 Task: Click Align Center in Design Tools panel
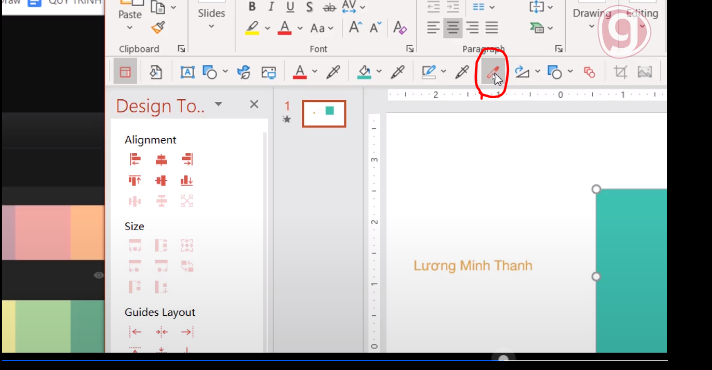pyautogui.click(x=161, y=159)
